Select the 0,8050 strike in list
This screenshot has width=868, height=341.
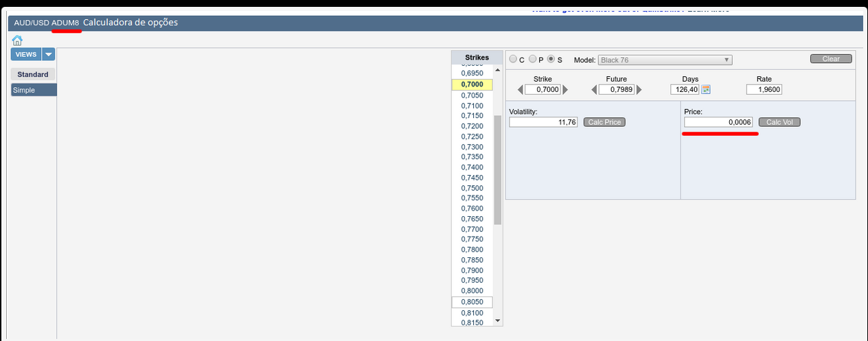(472, 302)
